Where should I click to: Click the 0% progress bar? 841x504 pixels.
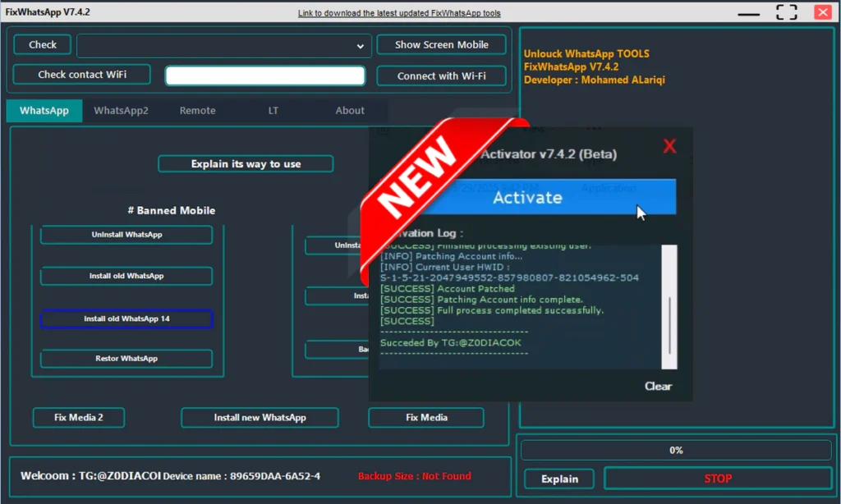(x=676, y=451)
